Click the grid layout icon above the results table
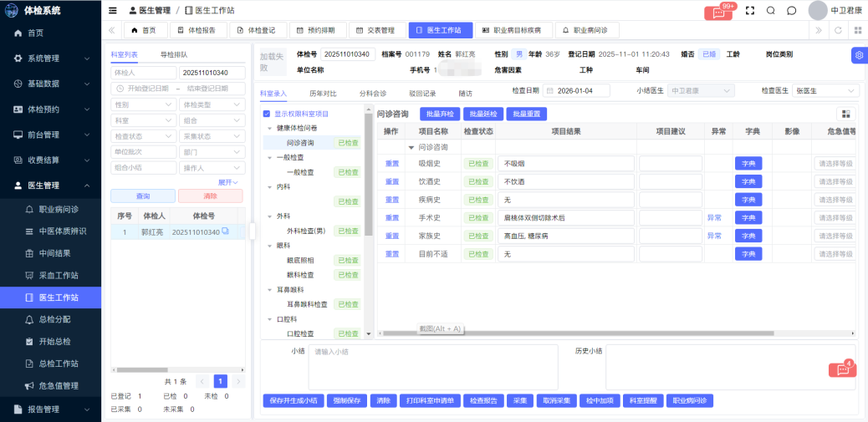This screenshot has width=868, height=422. (x=845, y=114)
